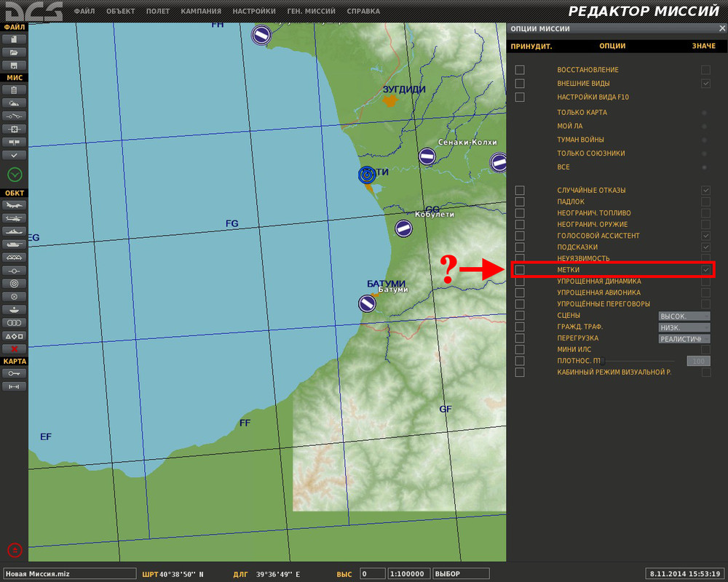Choose ТОЛЬКО КАРТА radio option
This screenshot has width=728, height=582.
(x=704, y=113)
